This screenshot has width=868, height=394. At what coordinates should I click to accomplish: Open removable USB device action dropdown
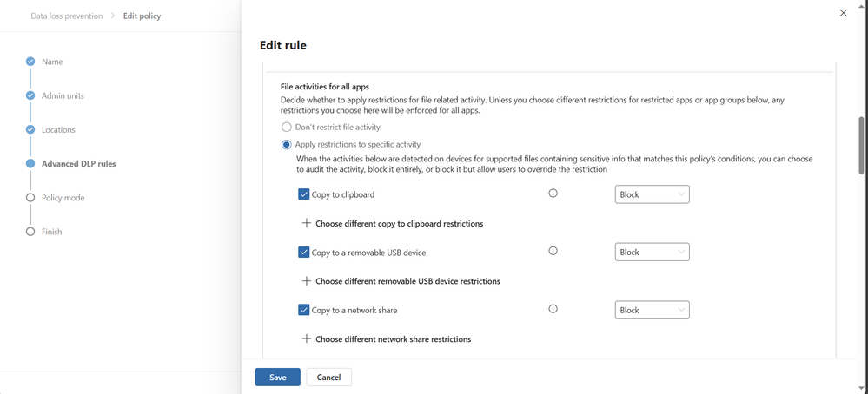coord(652,253)
